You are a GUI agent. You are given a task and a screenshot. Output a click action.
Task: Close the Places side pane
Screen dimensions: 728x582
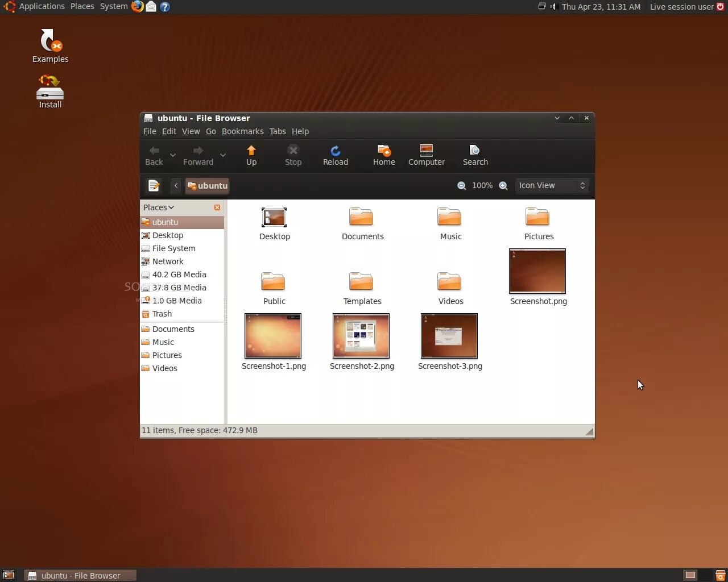coord(217,207)
